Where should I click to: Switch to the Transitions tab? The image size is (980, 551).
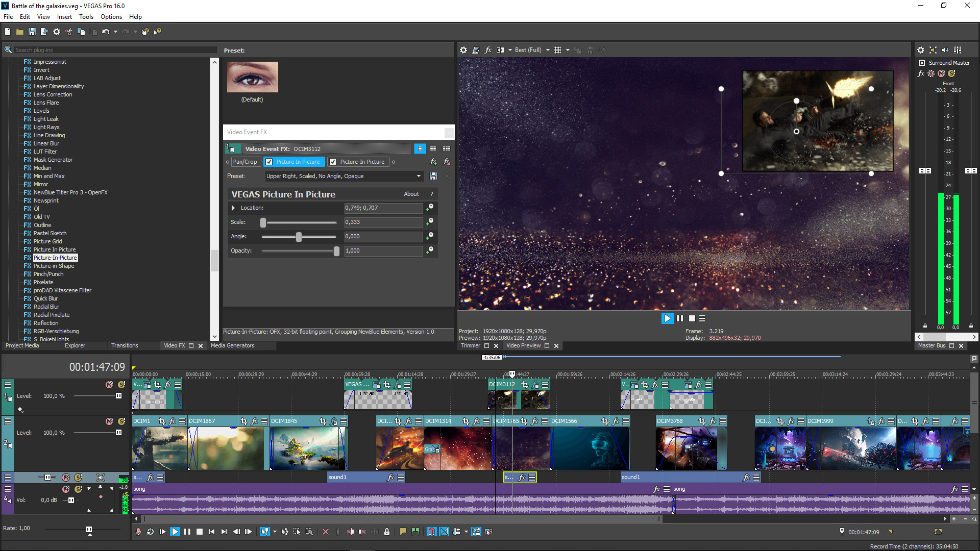[x=125, y=345]
